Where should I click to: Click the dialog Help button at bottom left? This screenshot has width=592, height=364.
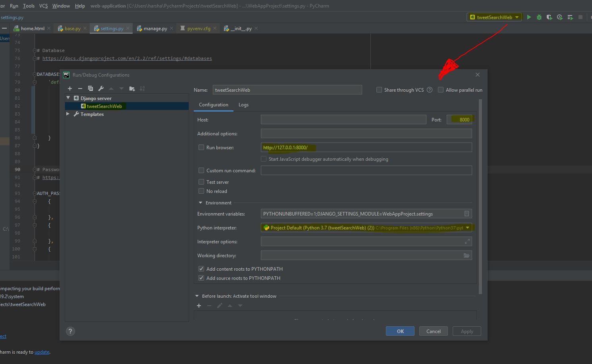70,331
